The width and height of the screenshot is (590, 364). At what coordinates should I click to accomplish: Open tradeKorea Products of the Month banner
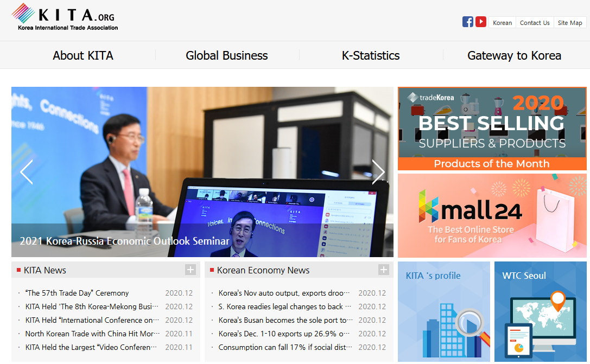pyautogui.click(x=492, y=129)
